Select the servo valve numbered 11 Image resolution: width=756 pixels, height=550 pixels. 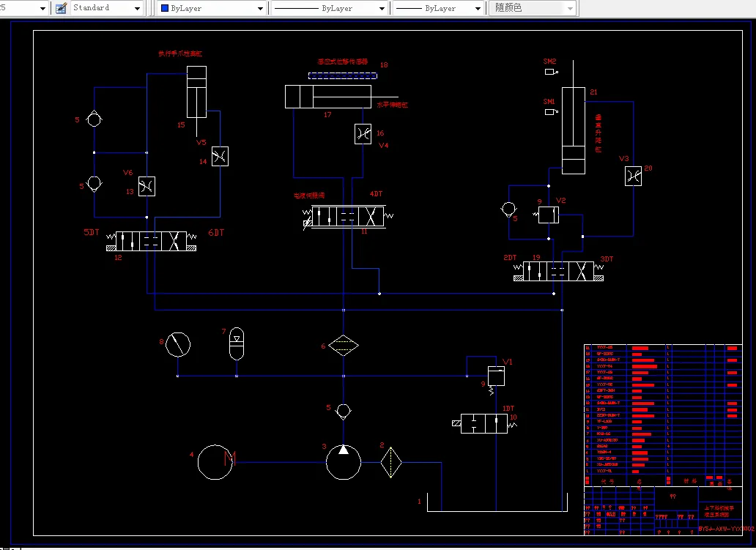point(348,216)
